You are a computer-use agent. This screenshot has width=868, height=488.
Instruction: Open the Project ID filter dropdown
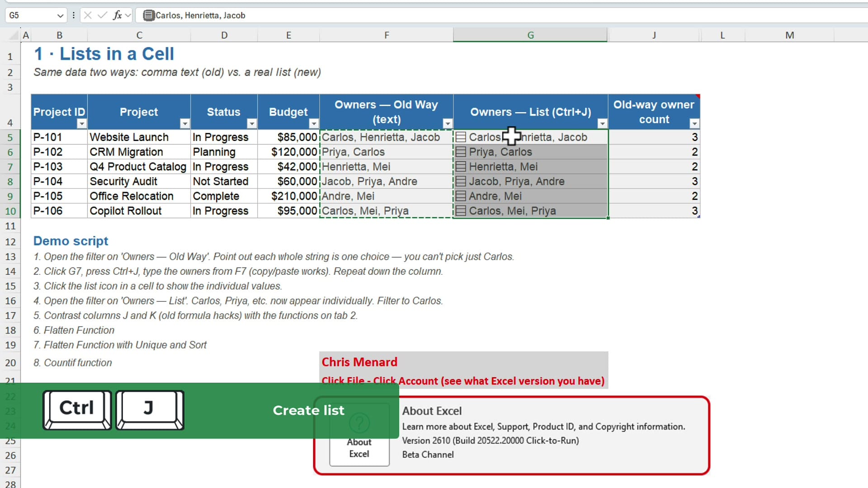81,123
